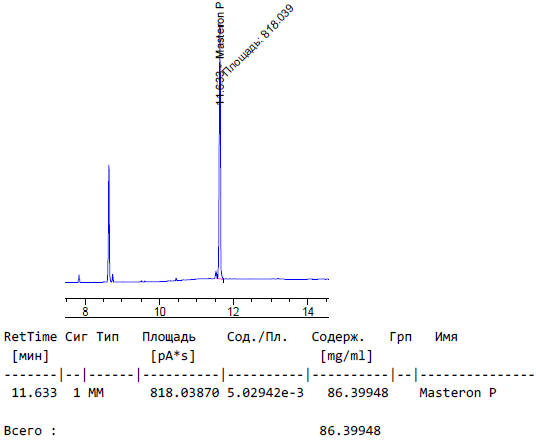Click the factor value 5.02942e-3
The image size is (536, 441).
click(265, 393)
